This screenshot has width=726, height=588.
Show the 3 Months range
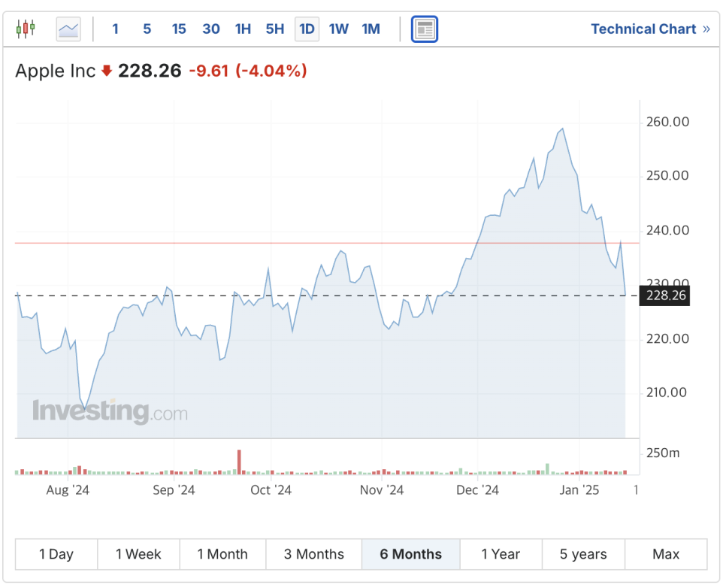click(x=314, y=554)
